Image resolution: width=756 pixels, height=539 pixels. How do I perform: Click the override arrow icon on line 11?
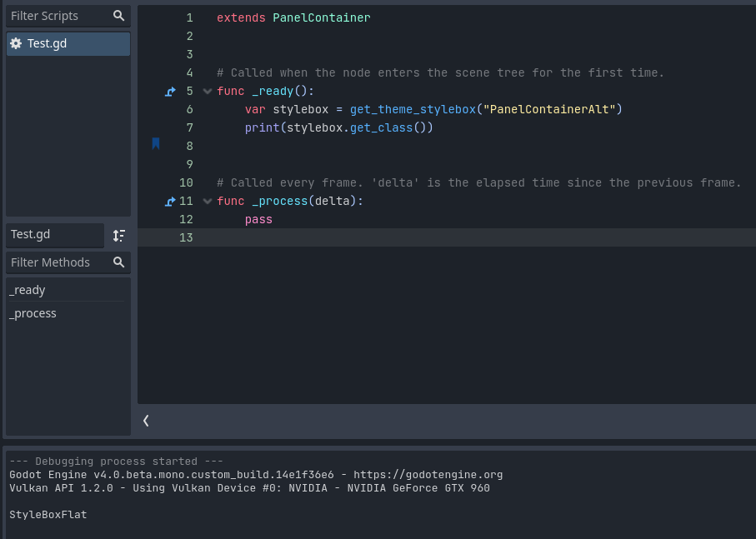(x=170, y=201)
